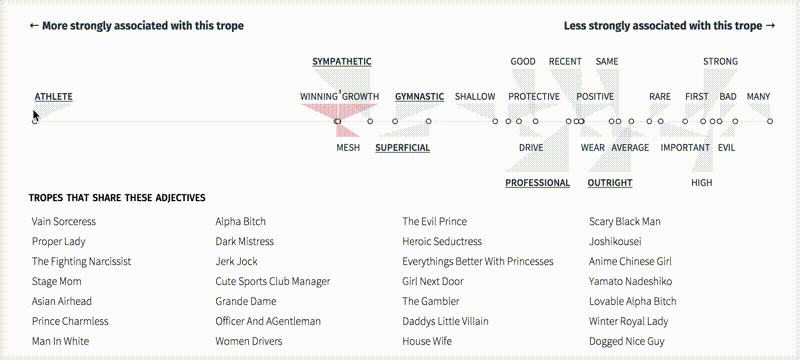
Task: Open the Daddys Little Villain trope
Action: tap(445, 321)
